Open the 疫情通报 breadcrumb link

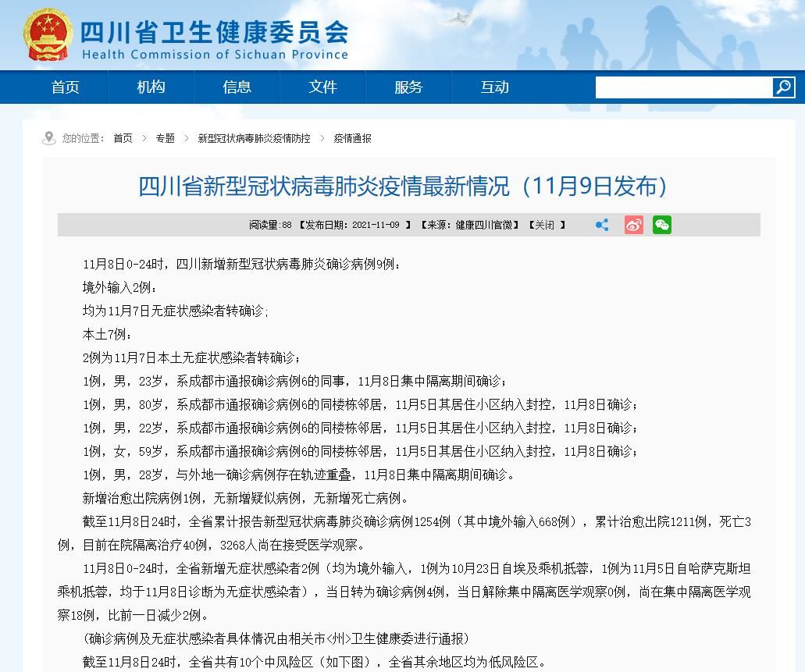click(352, 138)
